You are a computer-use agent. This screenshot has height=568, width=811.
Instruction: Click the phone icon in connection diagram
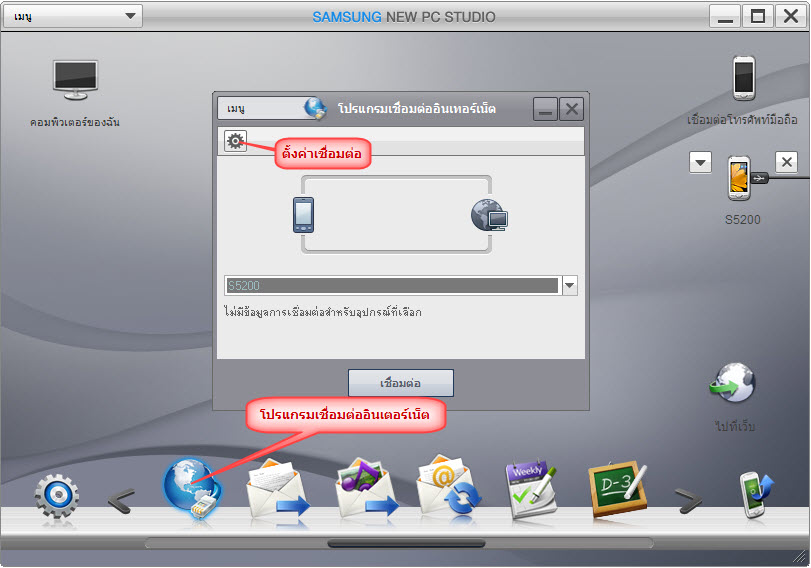click(x=303, y=215)
